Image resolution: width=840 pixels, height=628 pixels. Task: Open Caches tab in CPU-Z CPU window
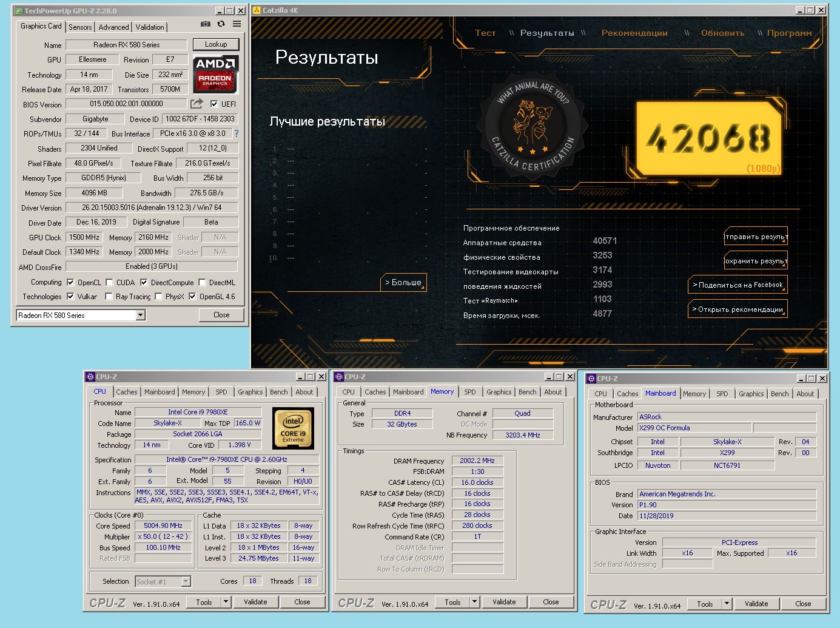point(127,392)
